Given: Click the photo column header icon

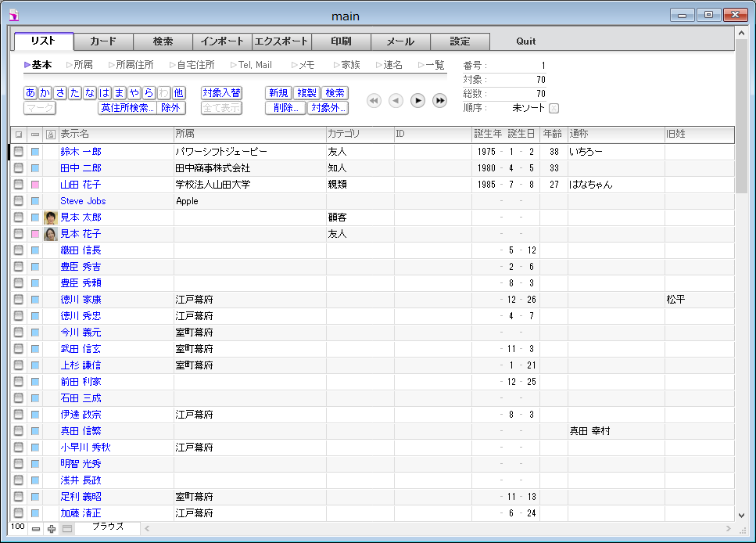Looking at the screenshot, I should tap(50, 135).
